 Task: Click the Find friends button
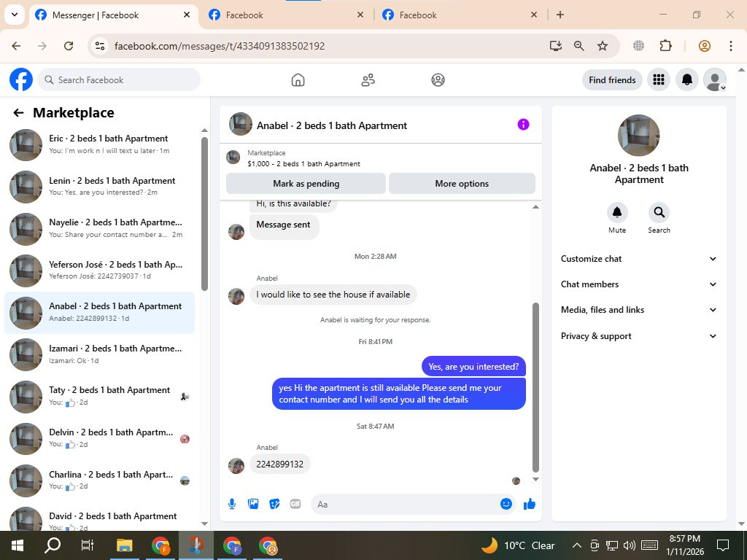pos(612,79)
